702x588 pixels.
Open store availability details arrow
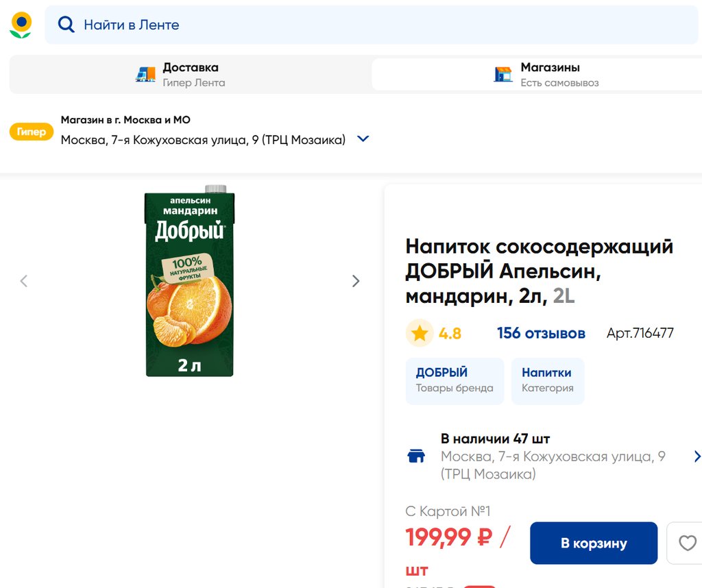(x=697, y=456)
